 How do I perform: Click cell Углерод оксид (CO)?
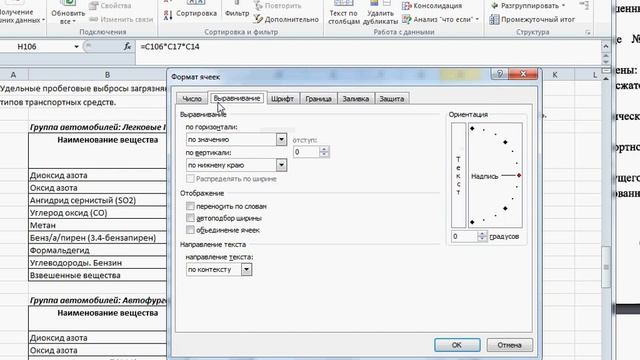(98, 213)
